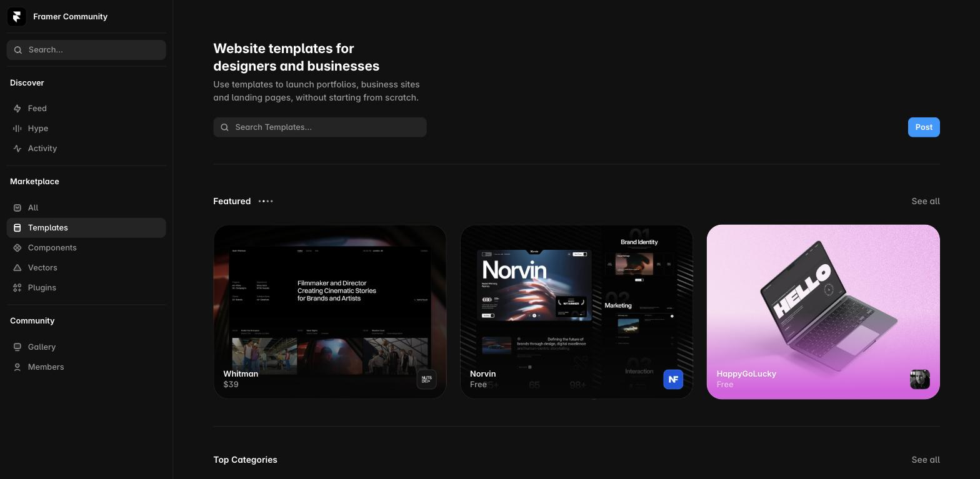Click the blue Post button
980x479 pixels.
click(924, 127)
